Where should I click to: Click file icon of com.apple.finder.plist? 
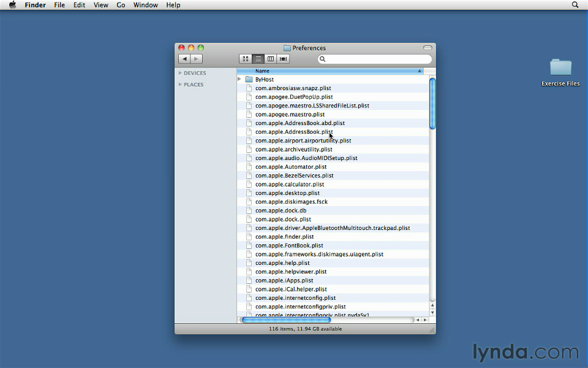pyautogui.click(x=249, y=237)
